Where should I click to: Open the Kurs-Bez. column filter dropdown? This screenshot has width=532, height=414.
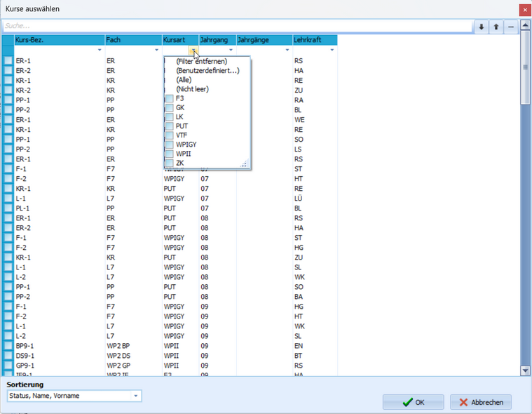[x=100, y=50]
